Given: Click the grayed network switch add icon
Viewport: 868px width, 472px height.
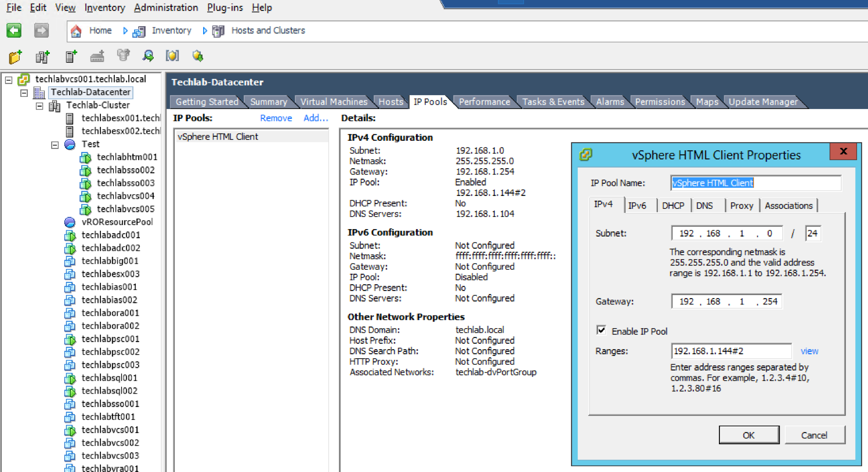Looking at the screenshot, I should [97, 56].
